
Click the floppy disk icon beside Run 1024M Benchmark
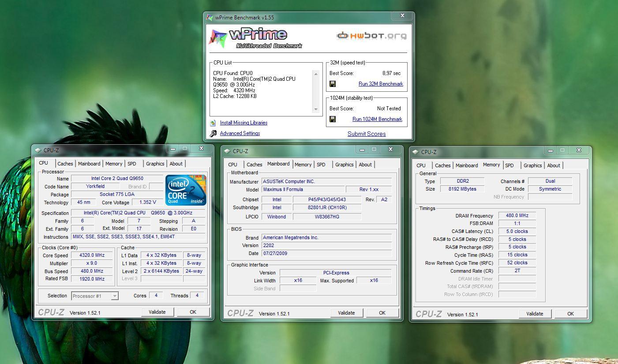pos(333,119)
